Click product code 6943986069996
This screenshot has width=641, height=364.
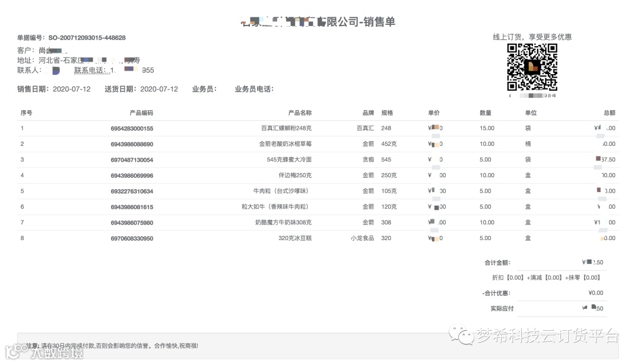point(132,175)
